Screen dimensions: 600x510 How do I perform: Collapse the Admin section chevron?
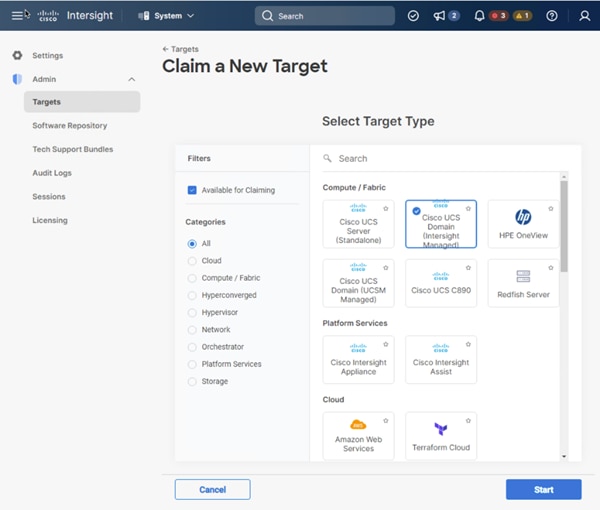(132, 79)
